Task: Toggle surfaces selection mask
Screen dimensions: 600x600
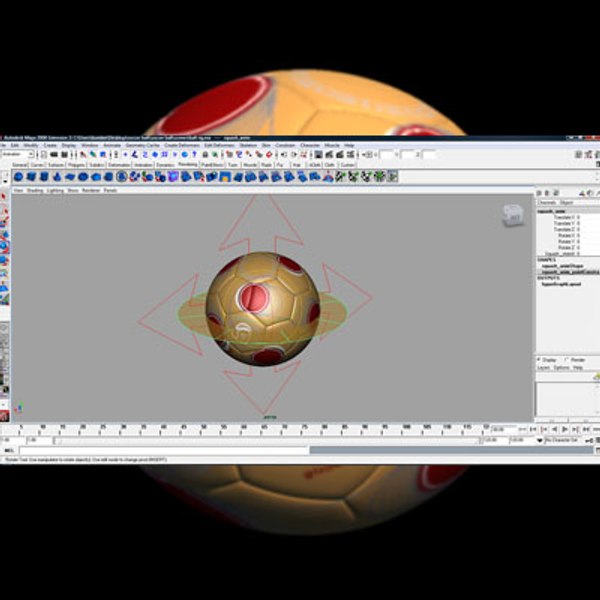Action: point(155,155)
